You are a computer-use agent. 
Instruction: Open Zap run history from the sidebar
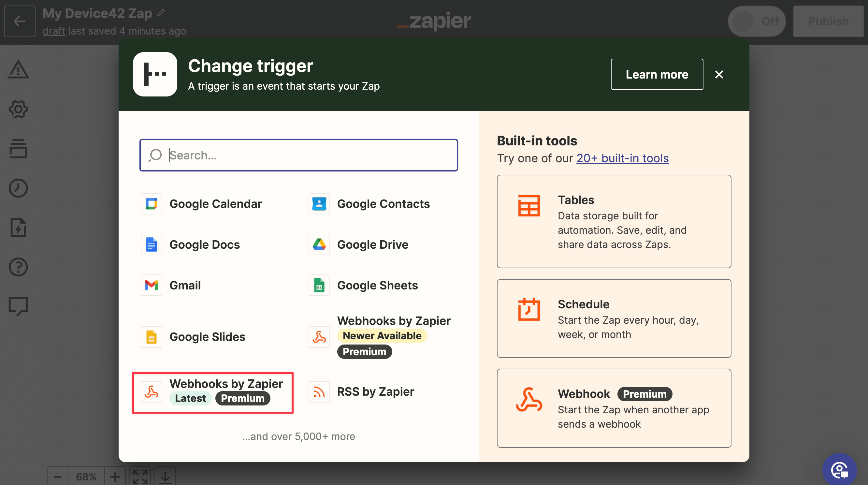coord(19,188)
